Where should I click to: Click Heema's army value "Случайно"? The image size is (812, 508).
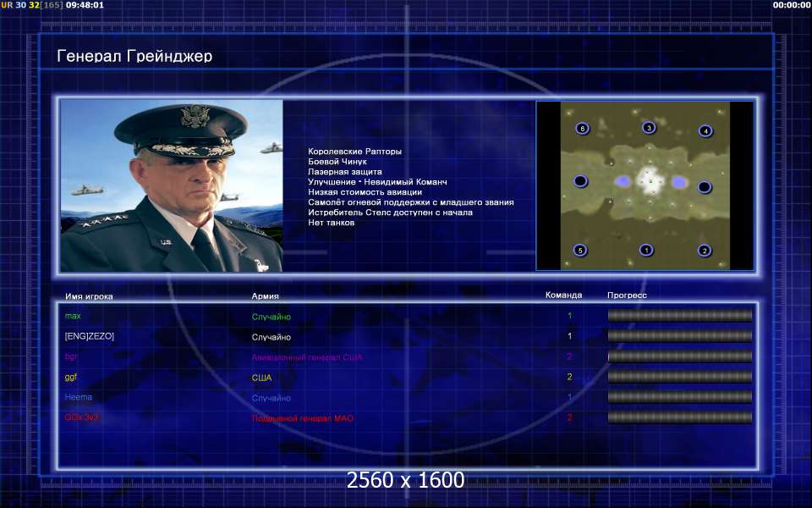[x=272, y=398]
